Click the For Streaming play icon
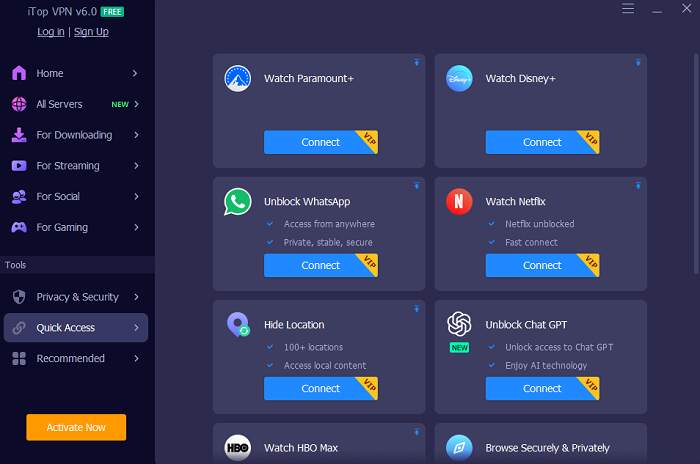Screen dimensions: 700x464 coord(19,166)
